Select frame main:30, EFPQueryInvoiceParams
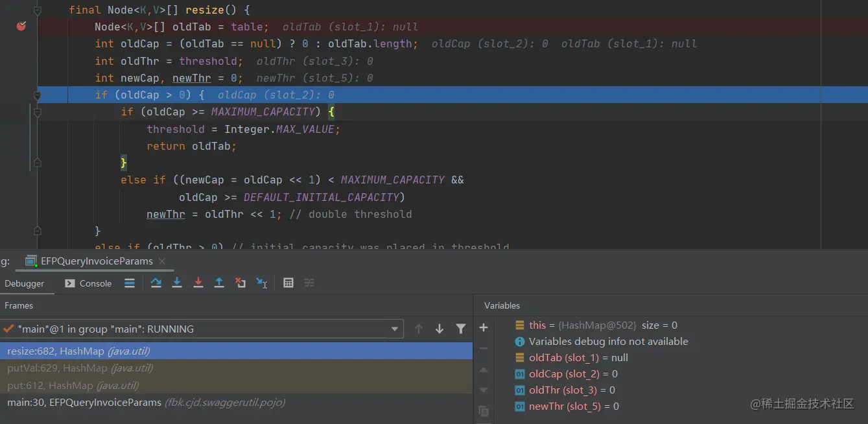This screenshot has width=868, height=424. (236, 403)
